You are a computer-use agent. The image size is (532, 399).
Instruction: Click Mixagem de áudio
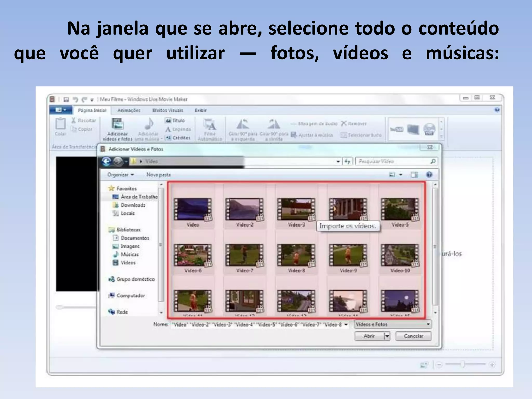[314, 124]
